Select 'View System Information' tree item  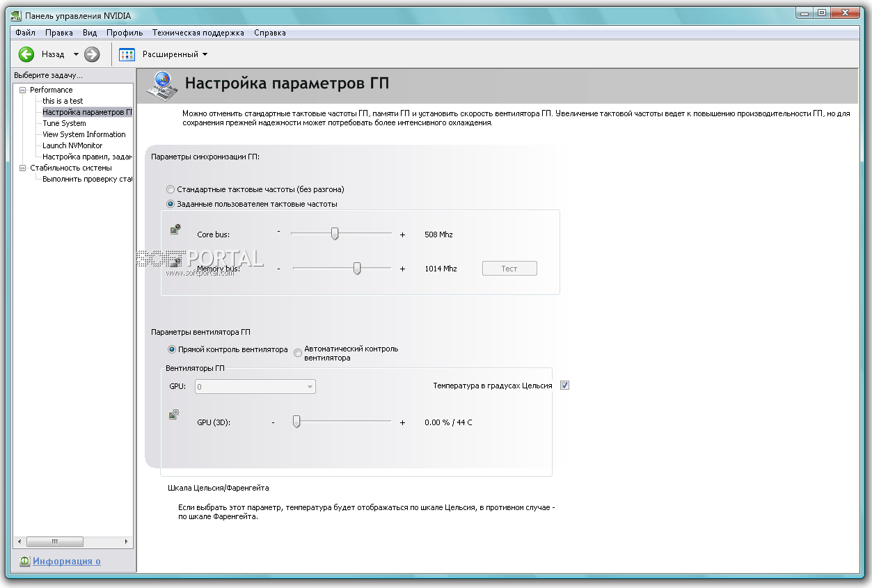pyautogui.click(x=84, y=134)
